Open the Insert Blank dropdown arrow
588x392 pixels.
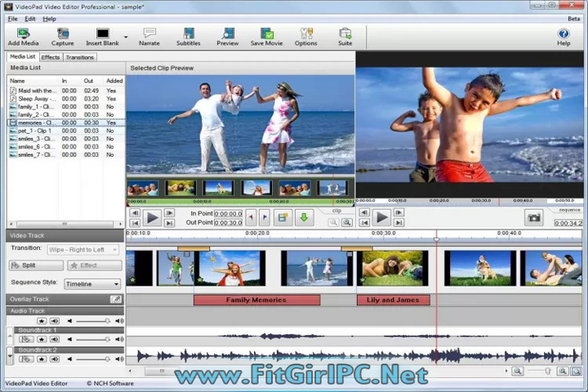coord(125,37)
